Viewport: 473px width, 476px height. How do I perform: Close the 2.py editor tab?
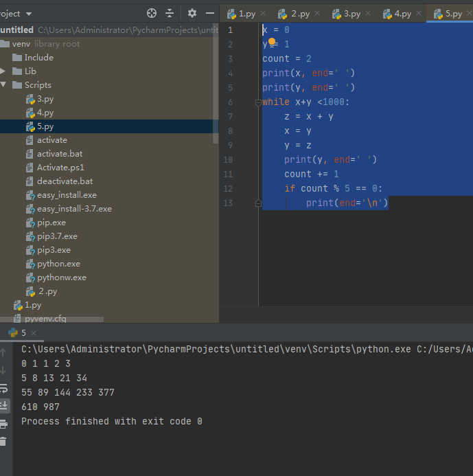coord(317,13)
